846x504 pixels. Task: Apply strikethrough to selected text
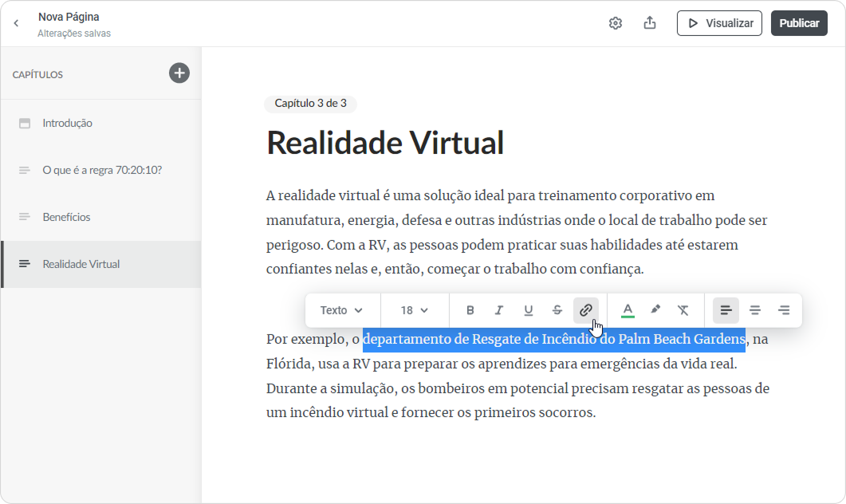pos(557,310)
